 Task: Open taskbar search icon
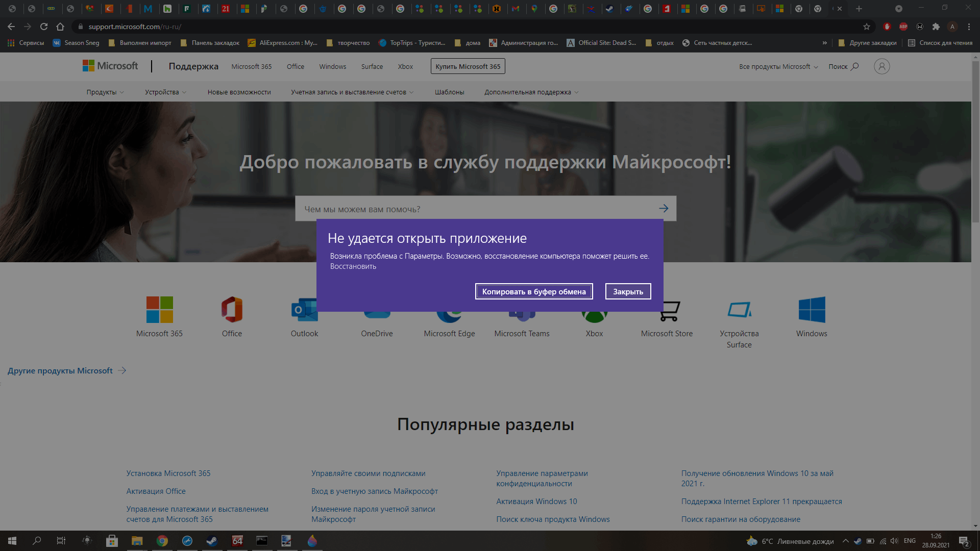[x=37, y=541]
